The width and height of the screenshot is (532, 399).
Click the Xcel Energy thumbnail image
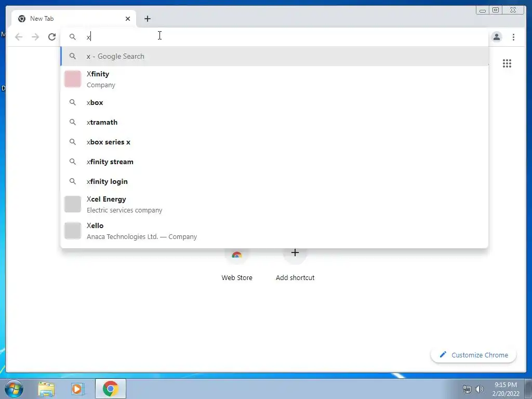point(73,204)
